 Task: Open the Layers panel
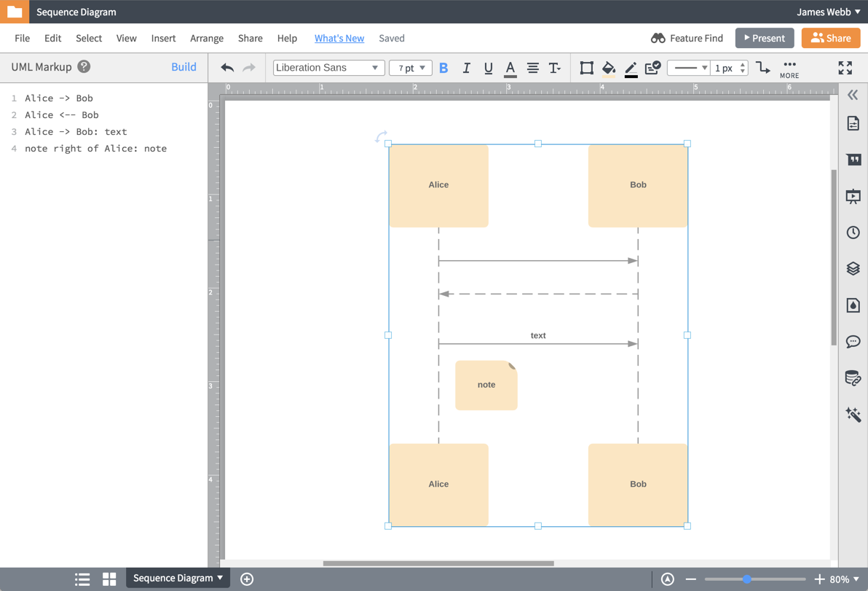(x=853, y=268)
